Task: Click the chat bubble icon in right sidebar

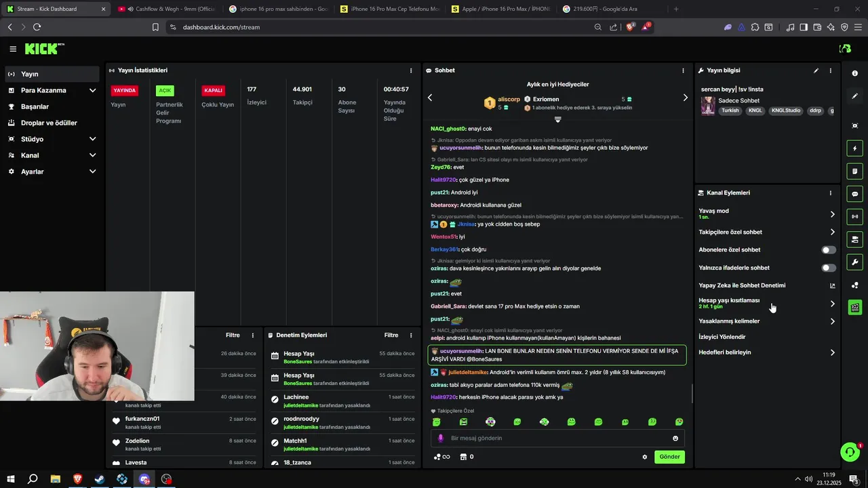Action: point(855,194)
